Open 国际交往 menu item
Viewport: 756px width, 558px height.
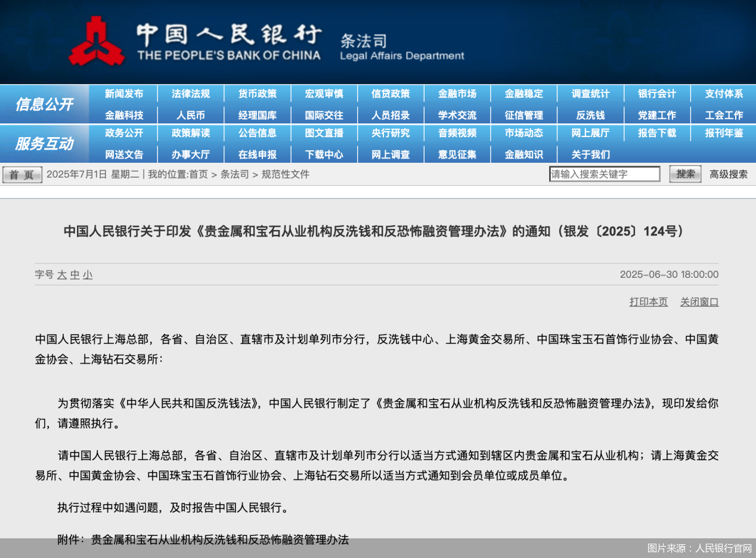click(324, 115)
